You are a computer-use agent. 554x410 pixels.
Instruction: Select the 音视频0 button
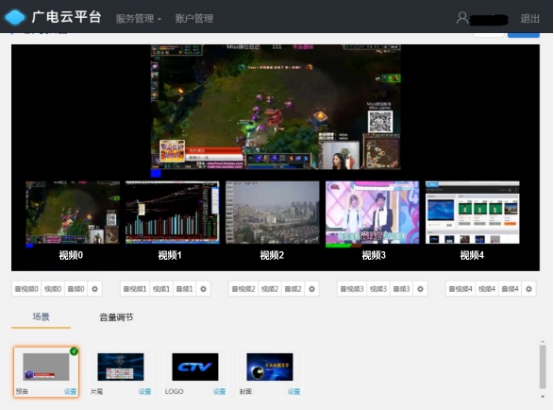pyautogui.click(x=26, y=289)
